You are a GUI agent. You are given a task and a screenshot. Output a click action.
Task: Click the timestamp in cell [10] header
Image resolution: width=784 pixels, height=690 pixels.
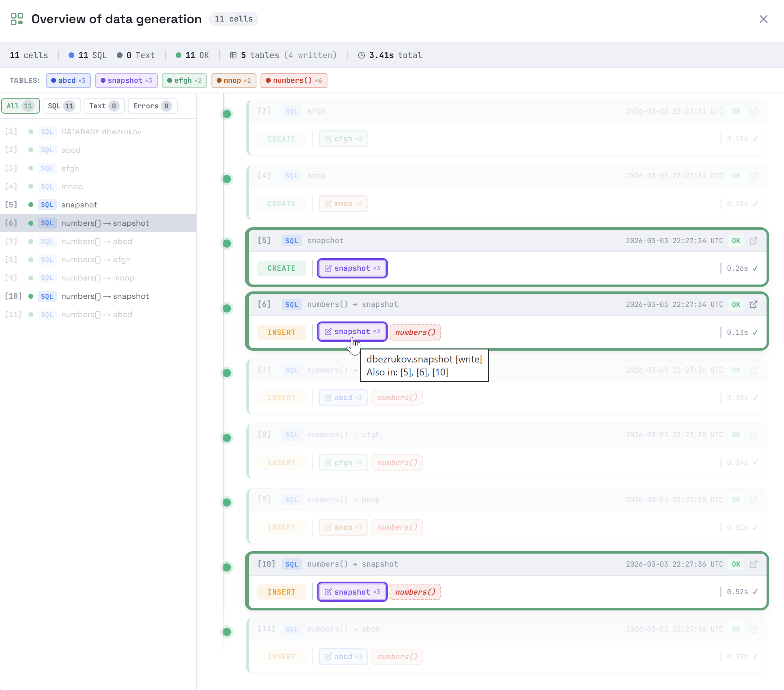tap(674, 564)
